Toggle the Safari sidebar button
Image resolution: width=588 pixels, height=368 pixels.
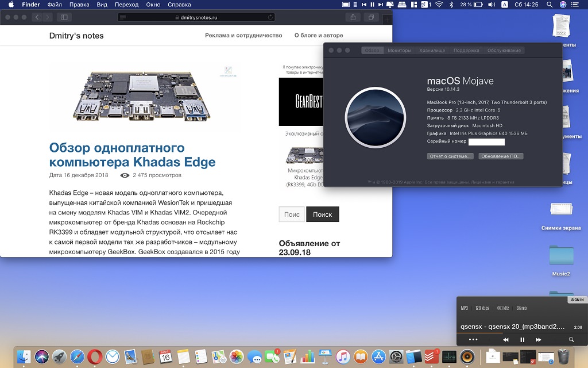pos(63,17)
